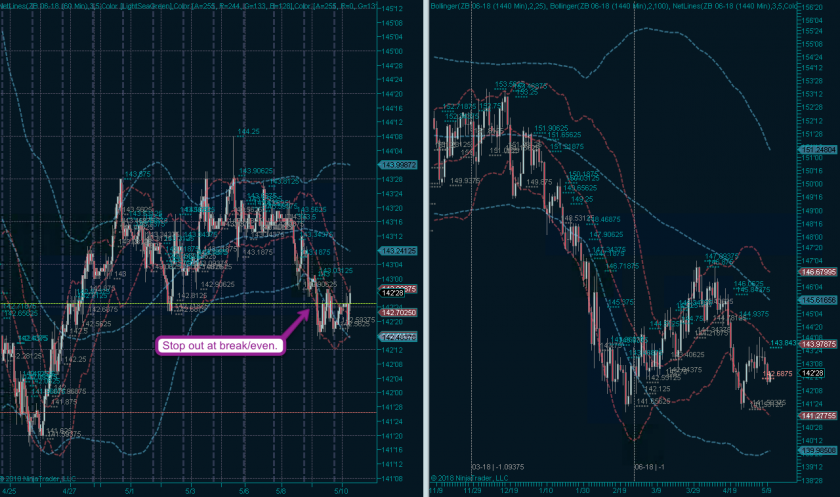Screen dimensions: 840x497
Task: Click the red 141.27755 price marker
Action: coord(818,416)
